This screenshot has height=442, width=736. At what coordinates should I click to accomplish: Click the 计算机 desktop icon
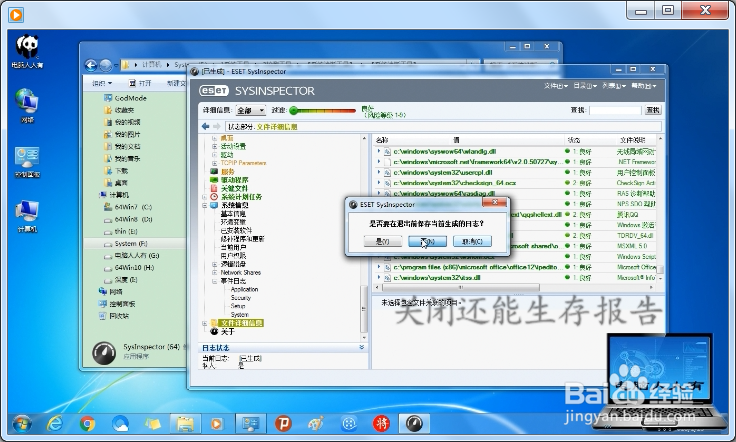point(27,216)
